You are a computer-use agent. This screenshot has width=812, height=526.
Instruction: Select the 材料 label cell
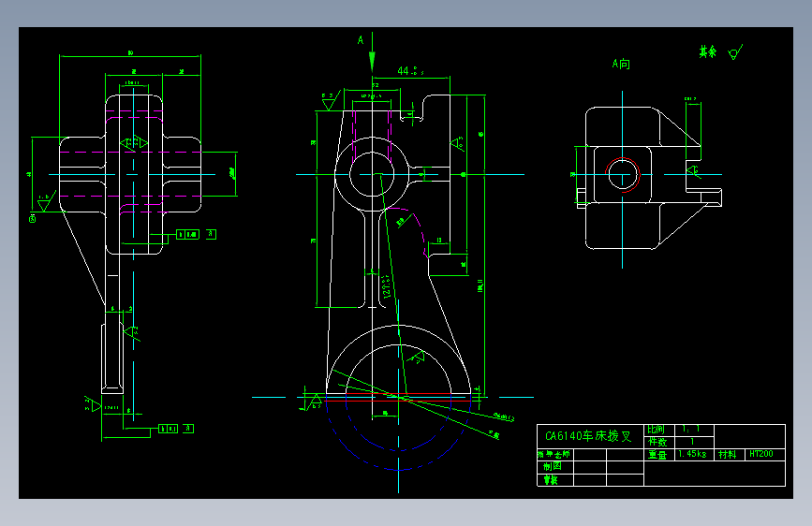click(x=727, y=455)
